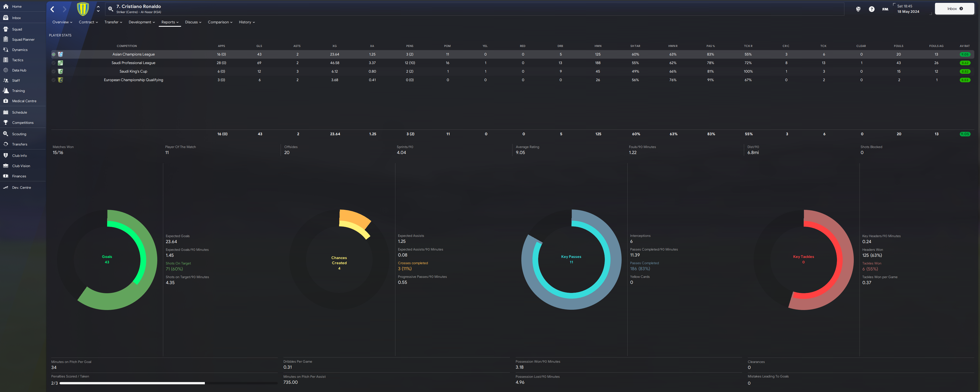Click the Club Info shield icon in the sidebar

(6, 155)
